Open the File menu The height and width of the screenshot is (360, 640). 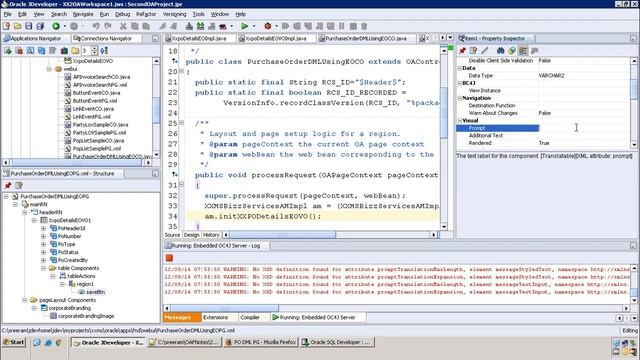tap(7, 14)
